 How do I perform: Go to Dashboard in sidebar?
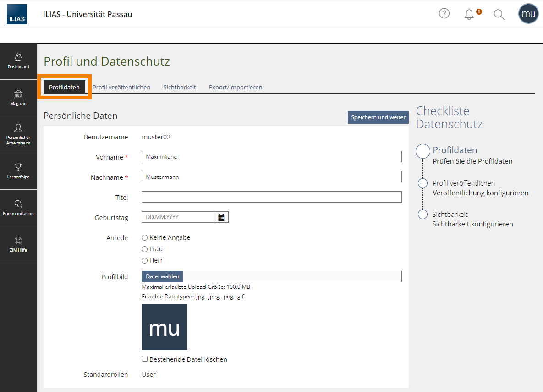click(18, 61)
